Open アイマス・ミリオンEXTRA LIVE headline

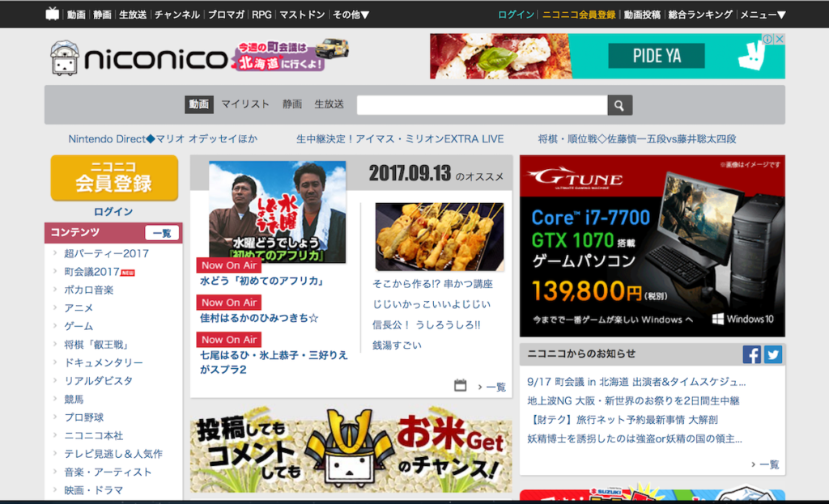coord(400,139)
